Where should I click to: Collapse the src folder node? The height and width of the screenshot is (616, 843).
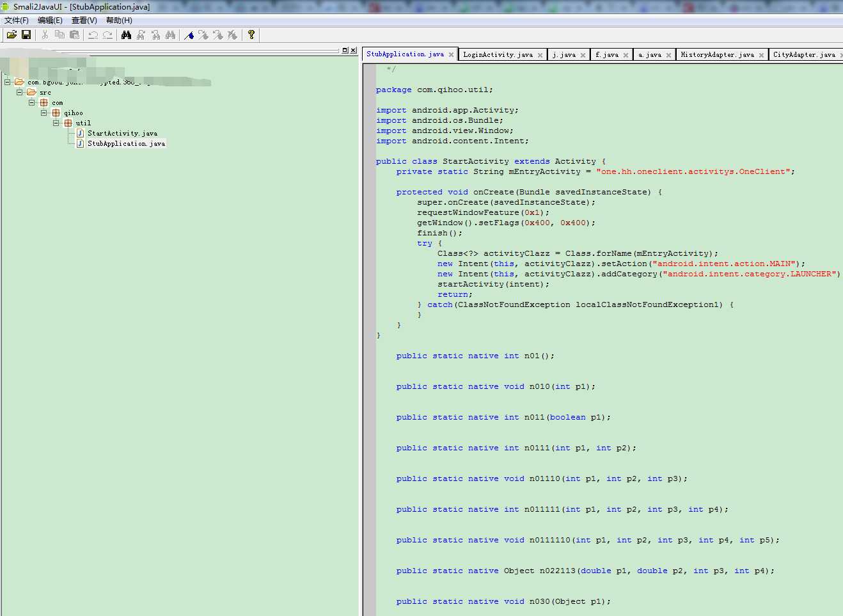click(x=19, y=92)
